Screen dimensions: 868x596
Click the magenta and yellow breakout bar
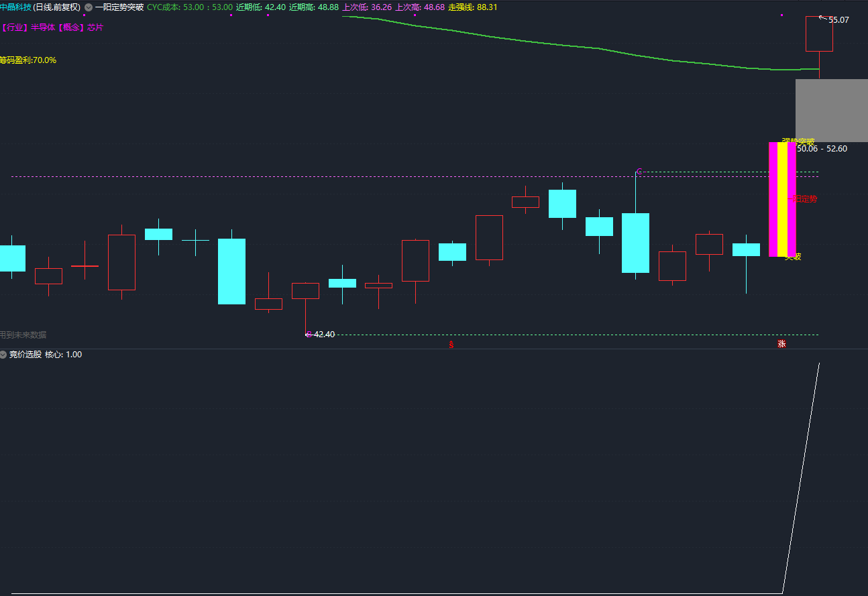tap(782, 199)
